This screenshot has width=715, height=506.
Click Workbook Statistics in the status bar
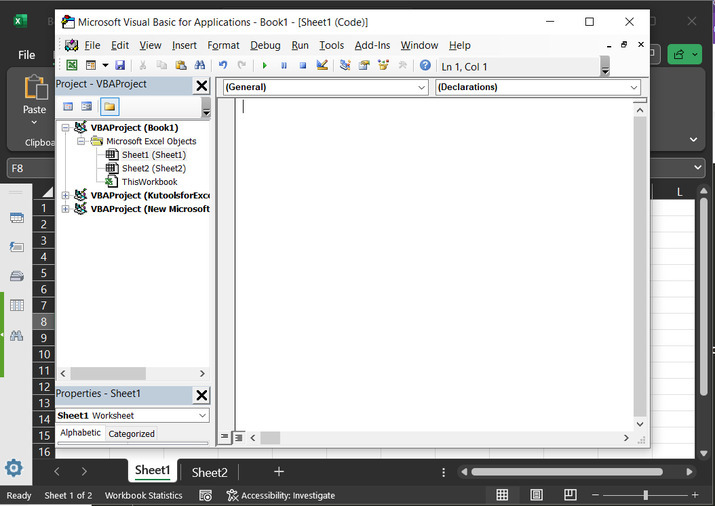[144, 495]
